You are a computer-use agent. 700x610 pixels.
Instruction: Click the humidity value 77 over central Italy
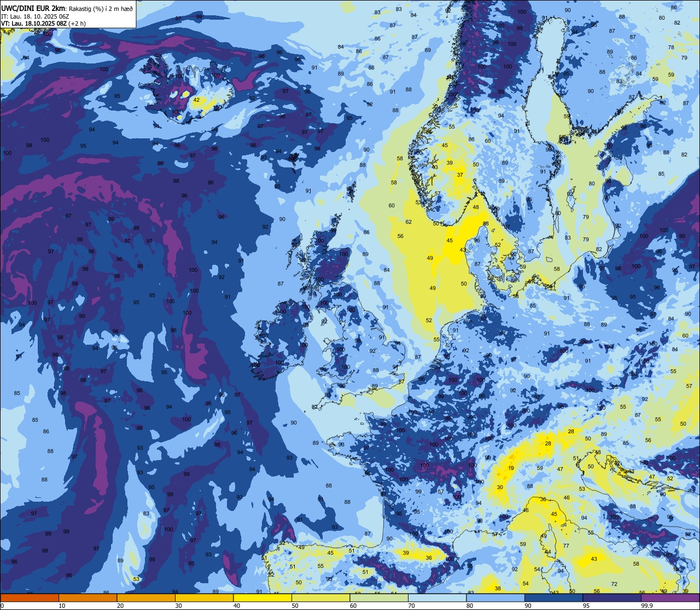tap(566, 545)
